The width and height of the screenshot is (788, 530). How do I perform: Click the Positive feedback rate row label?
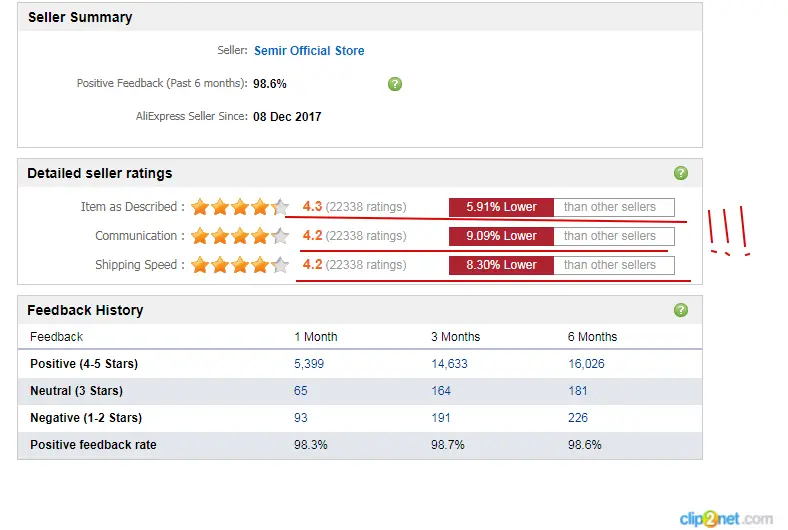tap(93, 445)
